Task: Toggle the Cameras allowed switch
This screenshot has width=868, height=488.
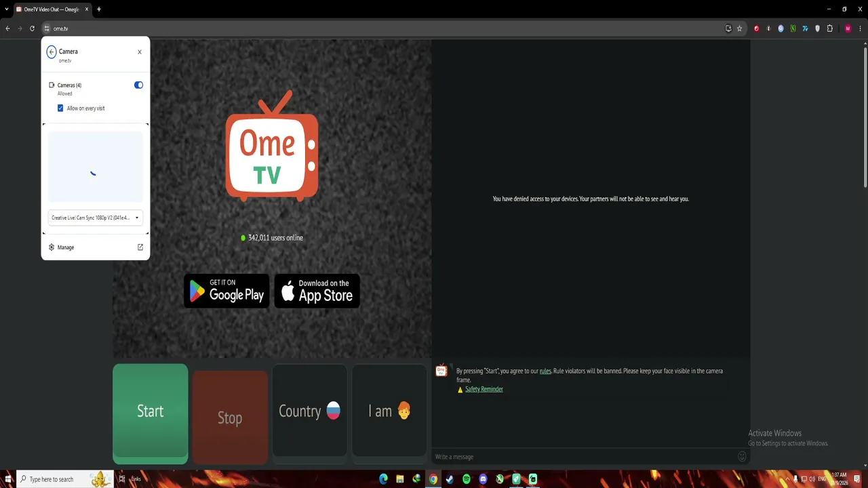Action: pyautogui.click(x=138, y=85)
